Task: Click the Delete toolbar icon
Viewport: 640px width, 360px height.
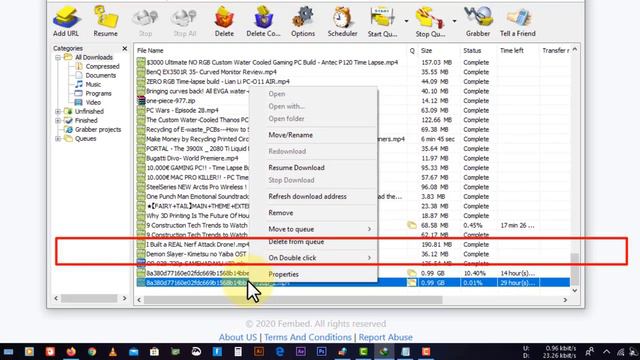Action: point(224,22)
